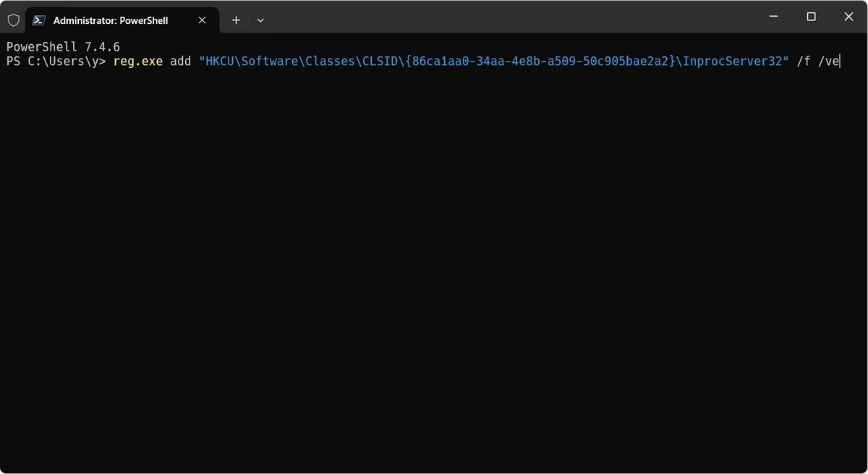Maximize the terminal window
This screenshot has height=474, width=868.
pyautogui.click(x=812, y=17)
